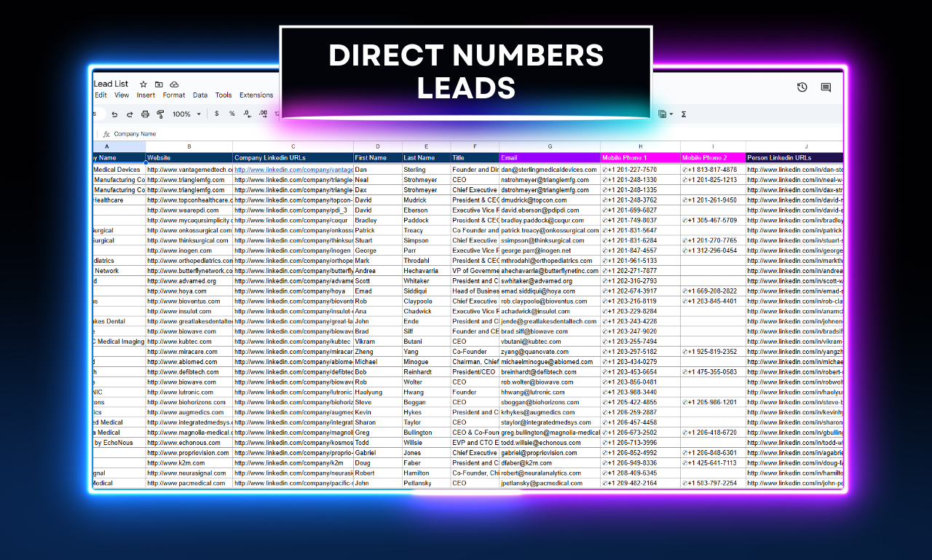Open the Extensions menu

coord(256,95)
